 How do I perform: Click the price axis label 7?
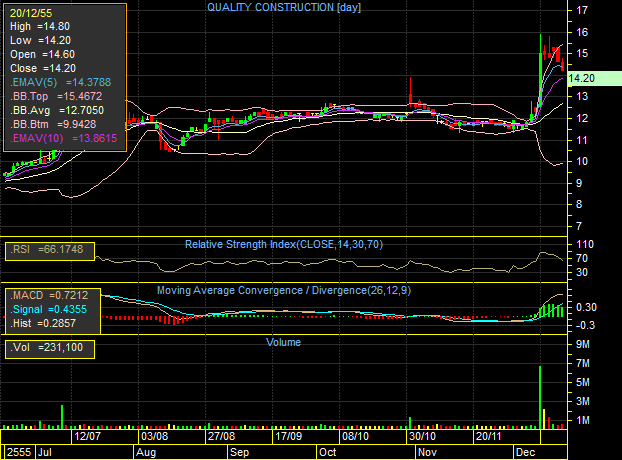point(579,226)
